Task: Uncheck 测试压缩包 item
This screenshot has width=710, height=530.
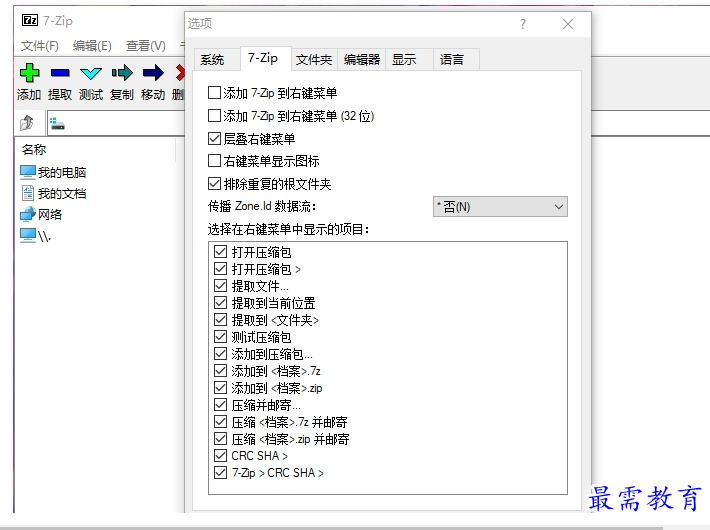Action: [221, 337]
